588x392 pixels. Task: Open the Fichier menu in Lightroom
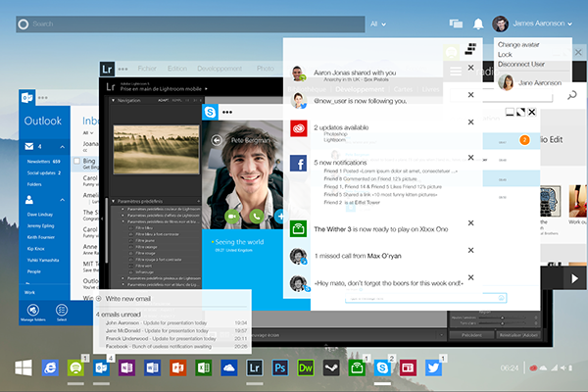147,69
